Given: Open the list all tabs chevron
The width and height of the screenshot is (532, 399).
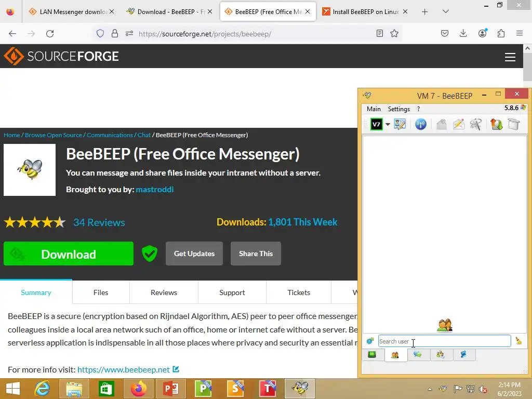Looking at the screenshot, I should [446, 11].
